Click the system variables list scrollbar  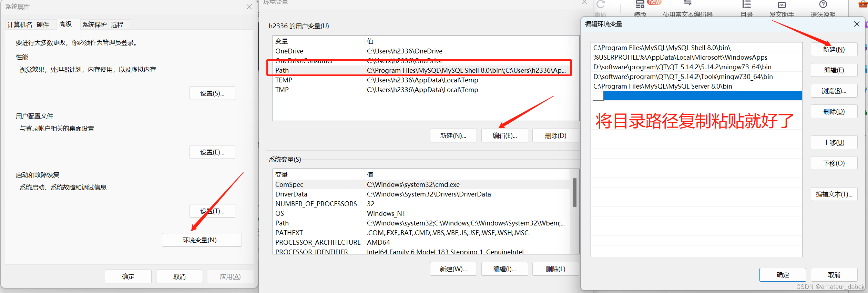click(x=574, y=193)
